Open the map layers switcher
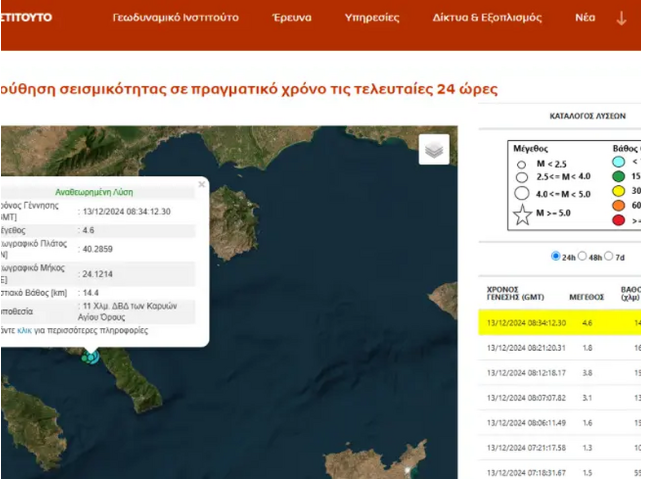This screenshot has width=648, height=484. click(x=434, y=149)
